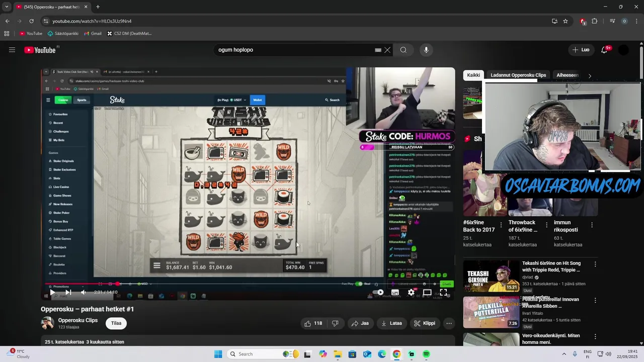Enter fullscreen video mode
The image size is (644, 362).
tap(443, 292)
